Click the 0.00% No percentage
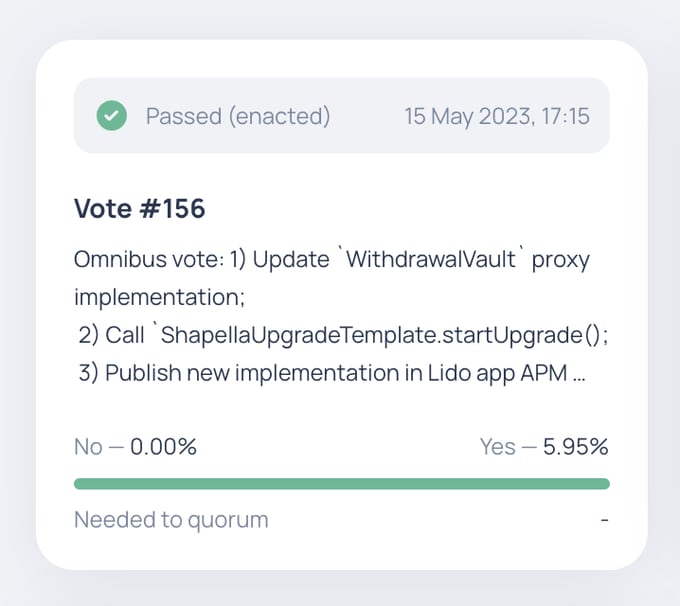Screen dimensions: 680x606 [x=163, y=446]
